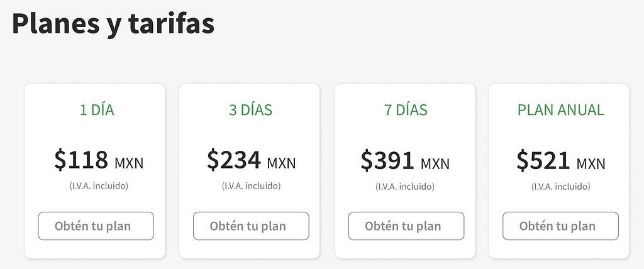Select the $521 price text
This screenshot has height=269, width=644.
coord(543,160)
